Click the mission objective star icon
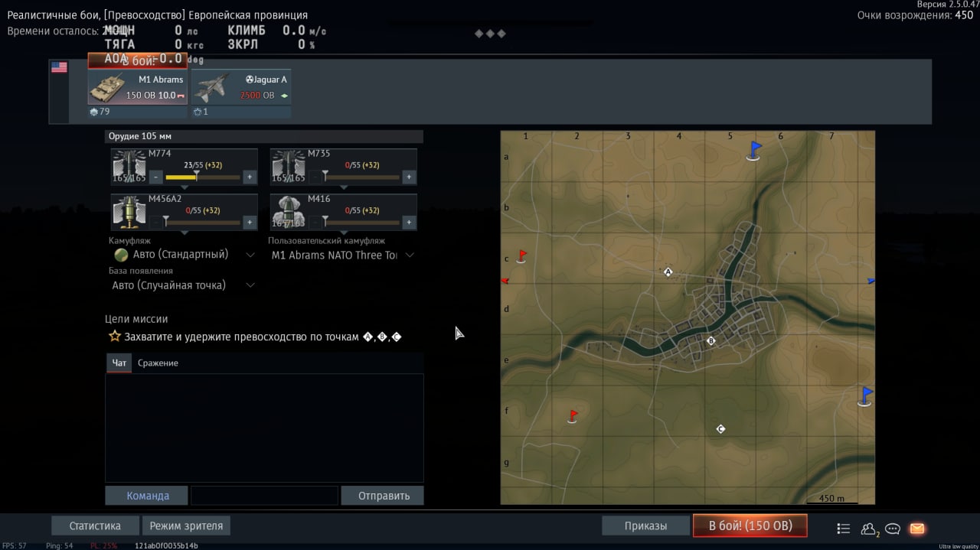980x550 pixels. point(115,336)
